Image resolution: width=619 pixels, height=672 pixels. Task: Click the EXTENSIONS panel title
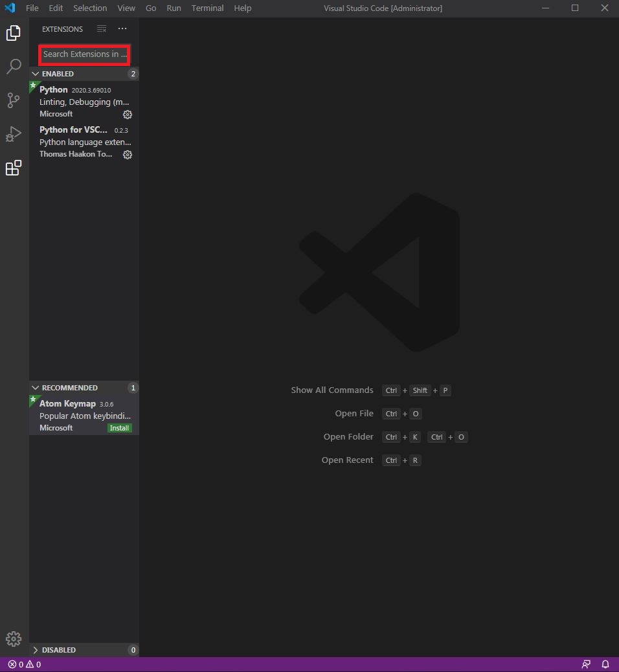[x=62, y=29]
